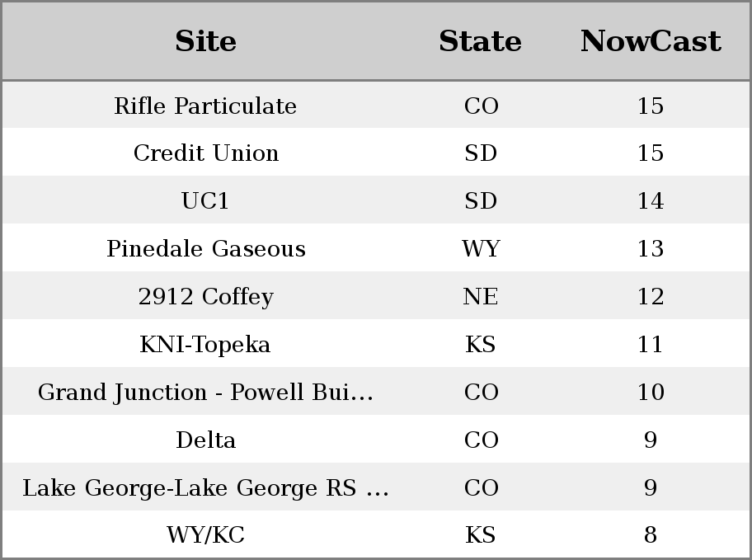The height and width of the screenshot is (560, 752).
Task: Select the WY/KC site row
Action: pos(376,534)
